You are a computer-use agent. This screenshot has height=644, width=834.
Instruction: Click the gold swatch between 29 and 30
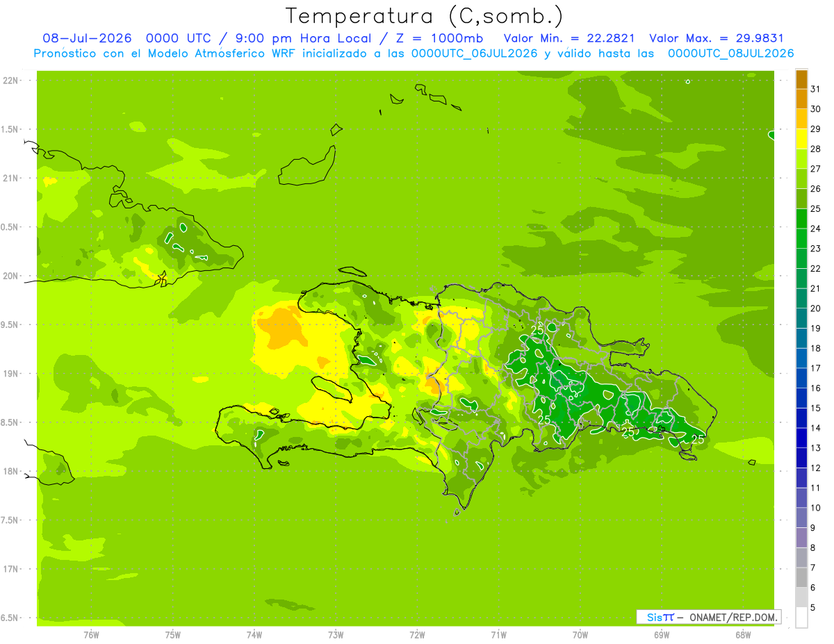click(801, 119)
